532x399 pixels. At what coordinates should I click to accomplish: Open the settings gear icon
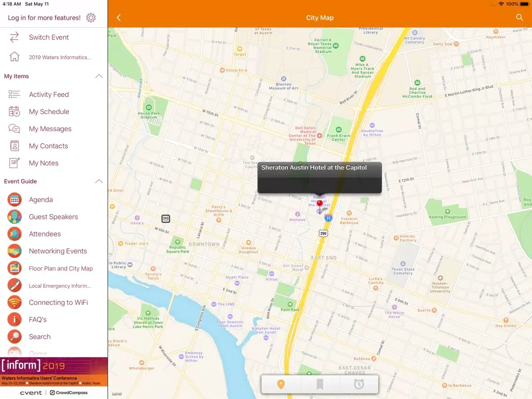[x=91, y=18]
